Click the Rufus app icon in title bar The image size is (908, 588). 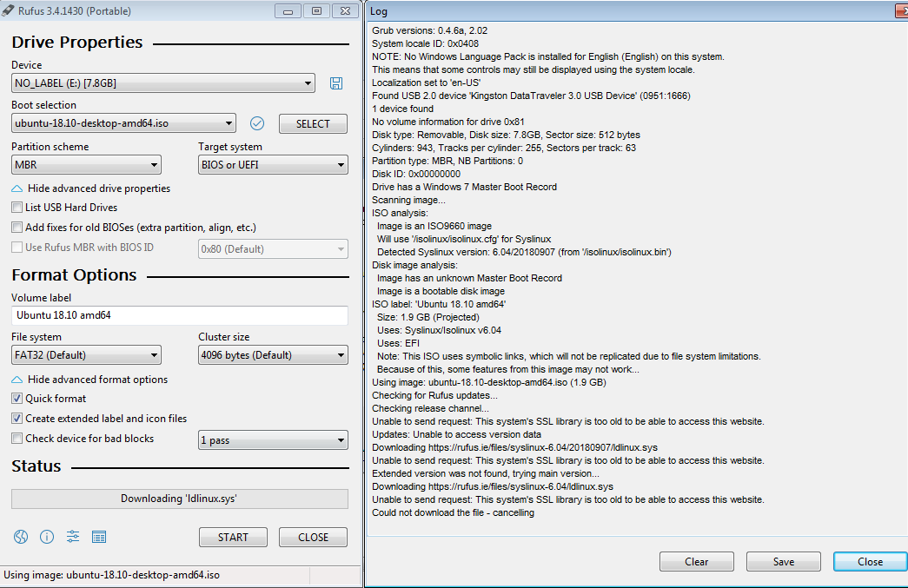click(8, 10)
